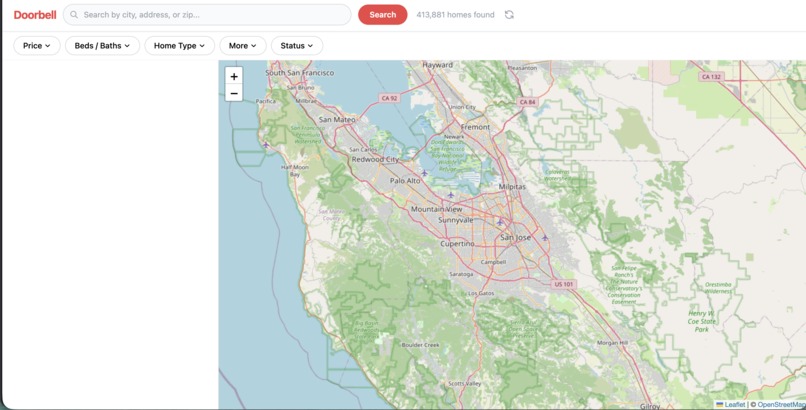Click the OpenStreetMap attribution link
The height and width of the screenshot is (410, 806).
click(781, 405)
